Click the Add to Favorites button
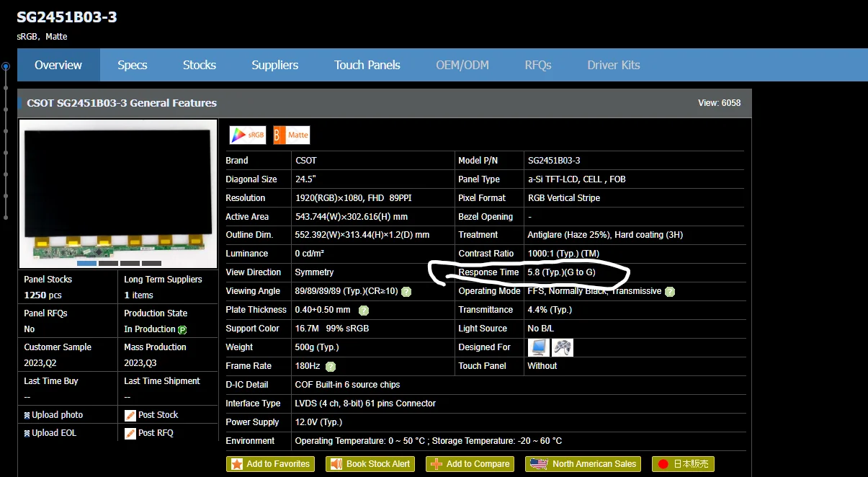The height and width of the screenshot is (477, 868). click(x=270, y=464)
